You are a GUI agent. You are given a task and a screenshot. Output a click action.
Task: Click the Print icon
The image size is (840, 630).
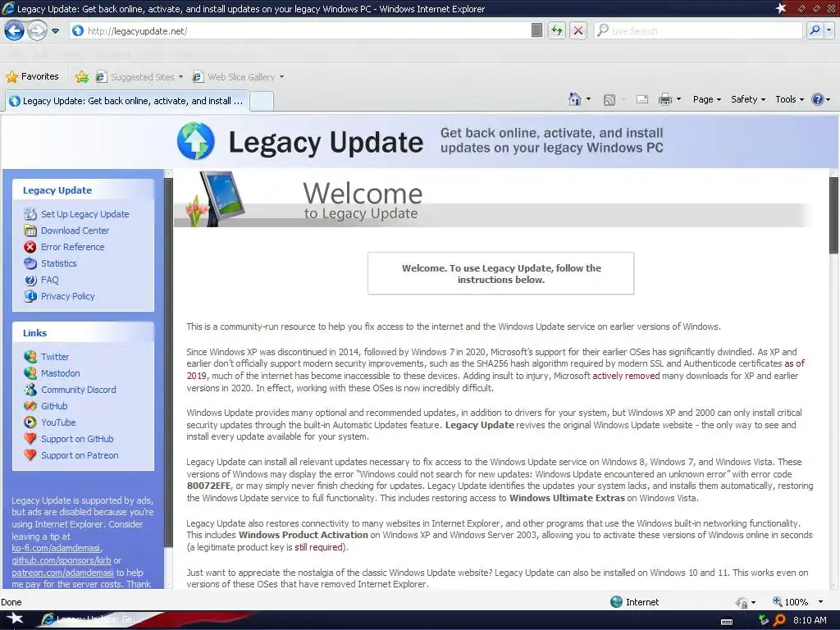[x=664, y=99]
